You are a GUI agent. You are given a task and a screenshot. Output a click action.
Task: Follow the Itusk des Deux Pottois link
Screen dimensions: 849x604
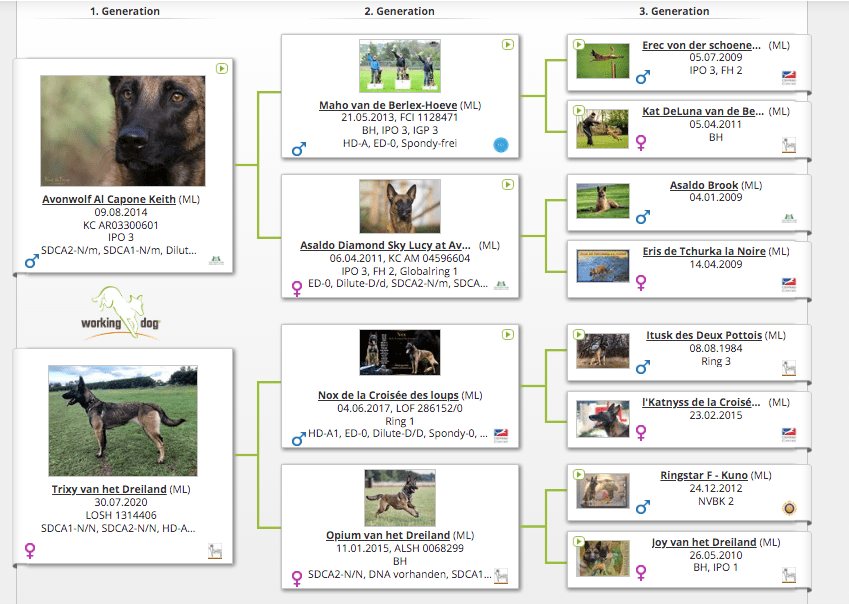[x=704, y=335]
